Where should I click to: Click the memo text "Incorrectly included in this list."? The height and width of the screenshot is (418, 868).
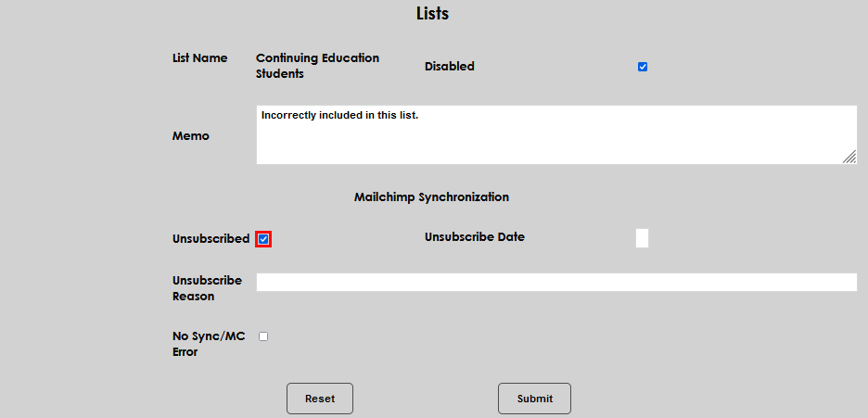pos(340,116)
